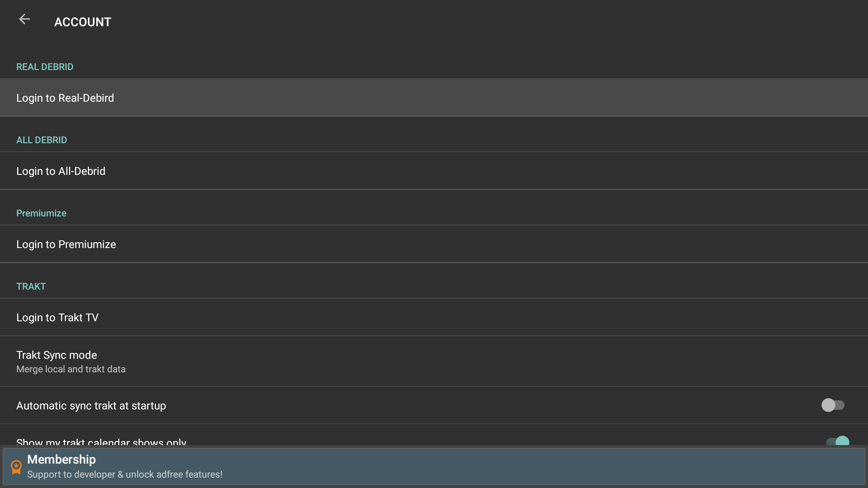This screenshot has width=868, height=488.
Task: Go back using the arrow icon
Action: click(x=24, y=19)
